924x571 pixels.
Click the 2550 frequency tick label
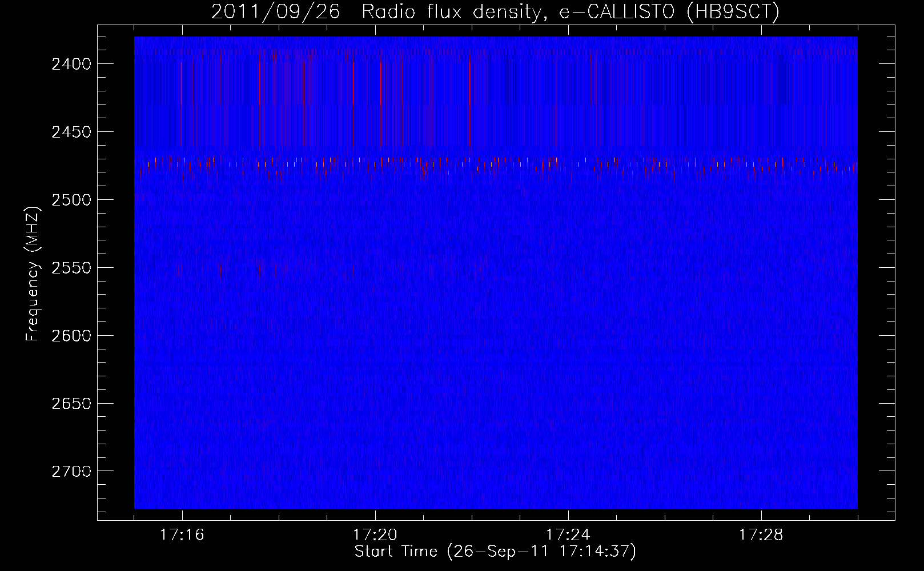[71, 268]
